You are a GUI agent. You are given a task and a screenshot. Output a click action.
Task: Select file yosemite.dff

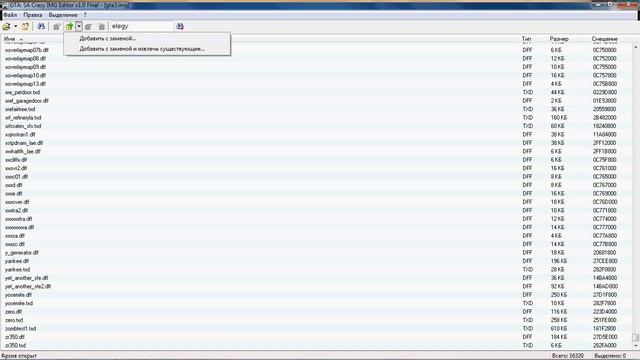18,295
